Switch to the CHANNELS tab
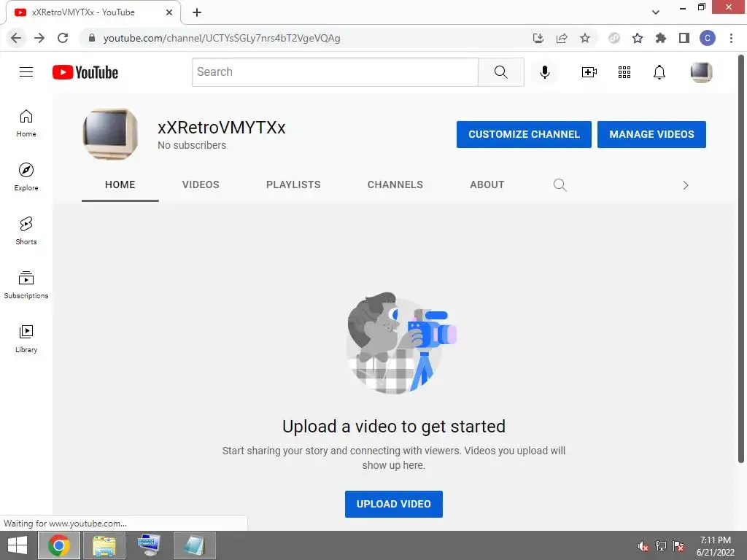This screenshot has width=747, height=560. [x=395, y=184]
